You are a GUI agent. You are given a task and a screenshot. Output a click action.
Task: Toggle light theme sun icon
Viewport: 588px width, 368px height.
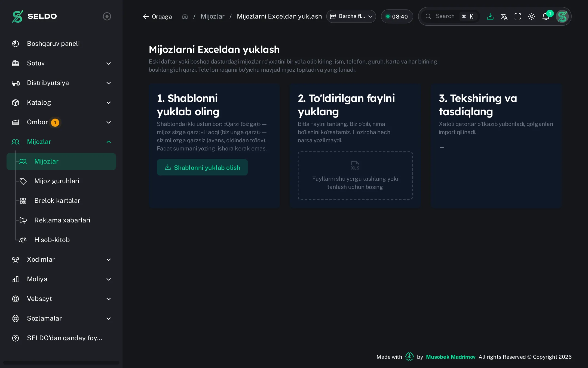point(531,16)
